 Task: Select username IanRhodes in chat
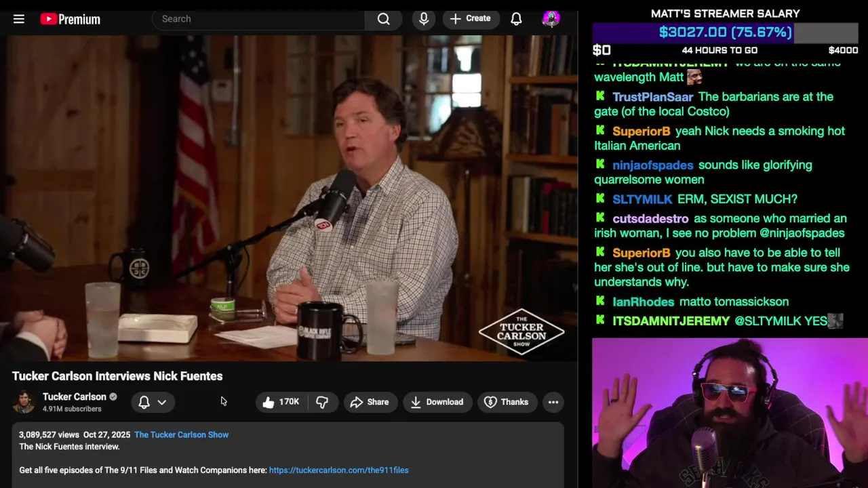click(643, 302)
